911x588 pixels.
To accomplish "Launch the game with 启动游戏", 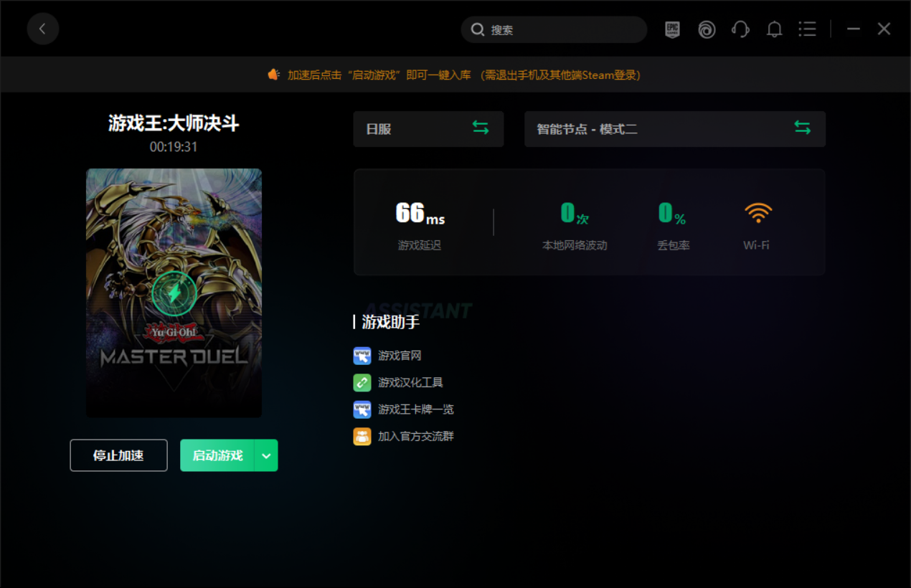I will tap(217, 455).
